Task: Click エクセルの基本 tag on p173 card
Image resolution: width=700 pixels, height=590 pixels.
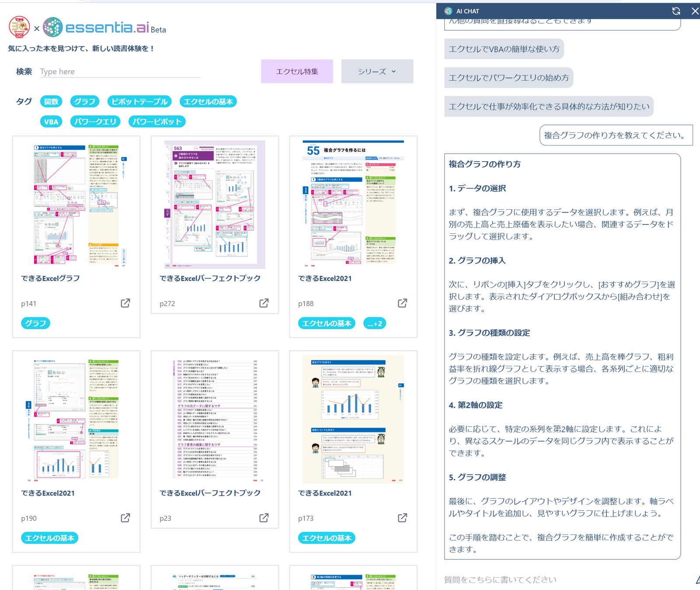Action: click(x=327, y=538)
